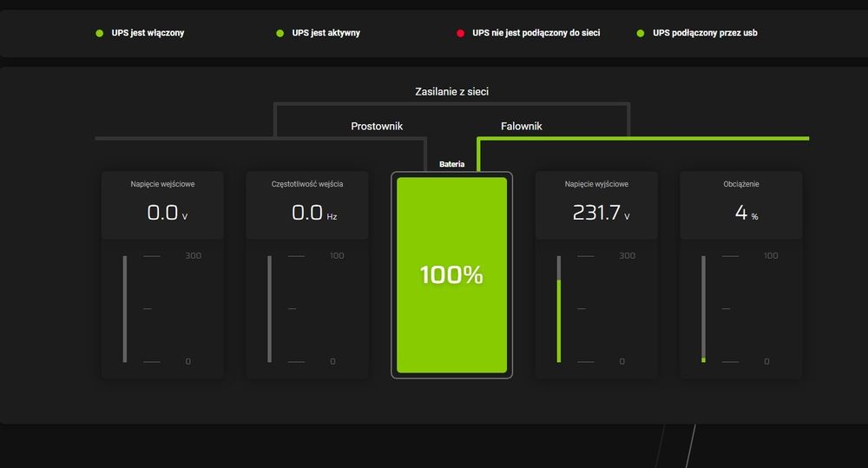This screenshot has width=868, height=468.
Task: Select 'UPS nie jest podłączony do sieci' text
Action: pyautogui.click(x=536, y=33)
